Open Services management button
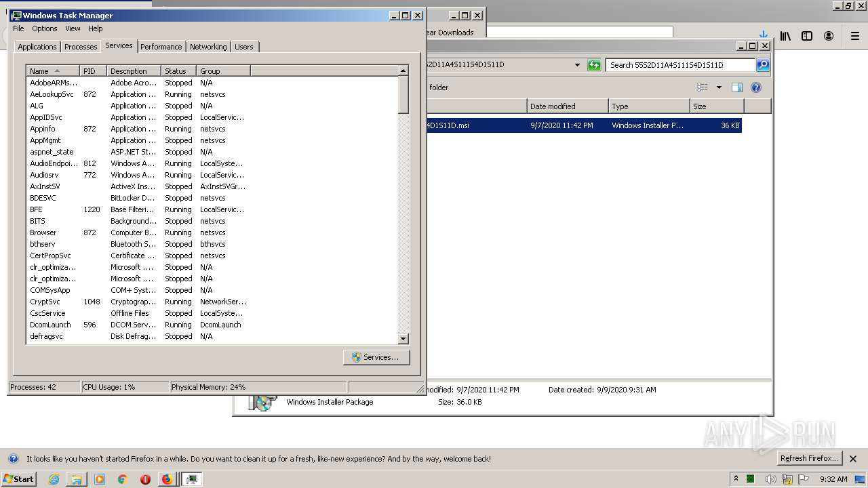This screenshot has width=868, height=488. click(376, 357)
